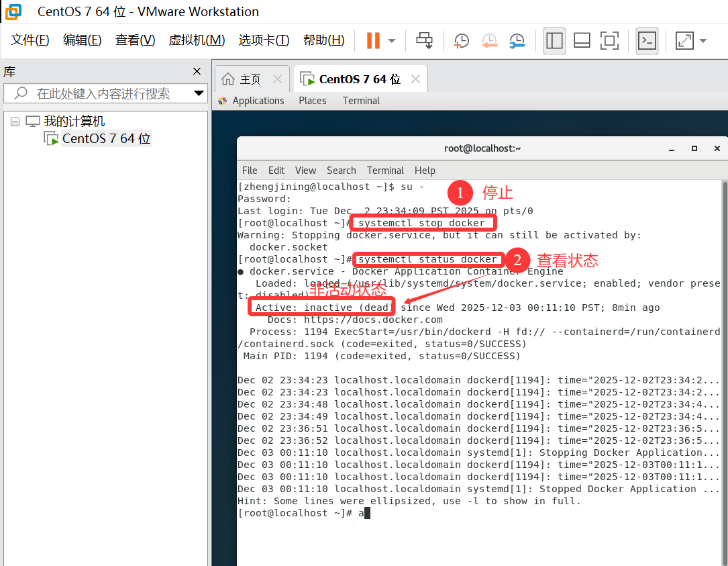Open the Search menu in the terminal window
This screenshot has height=566, width=728.
click(x=341, y=170)
